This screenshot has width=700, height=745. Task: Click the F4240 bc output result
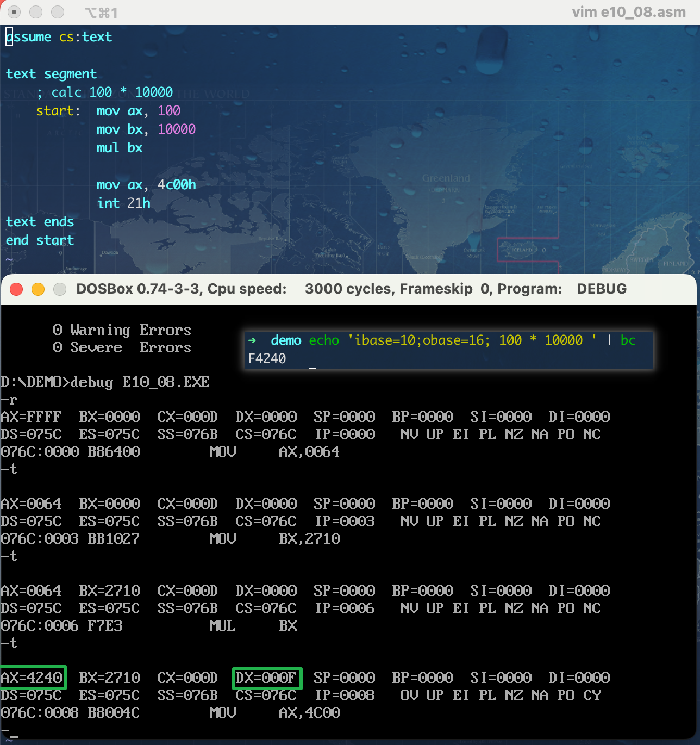click(x=267, y=359)
